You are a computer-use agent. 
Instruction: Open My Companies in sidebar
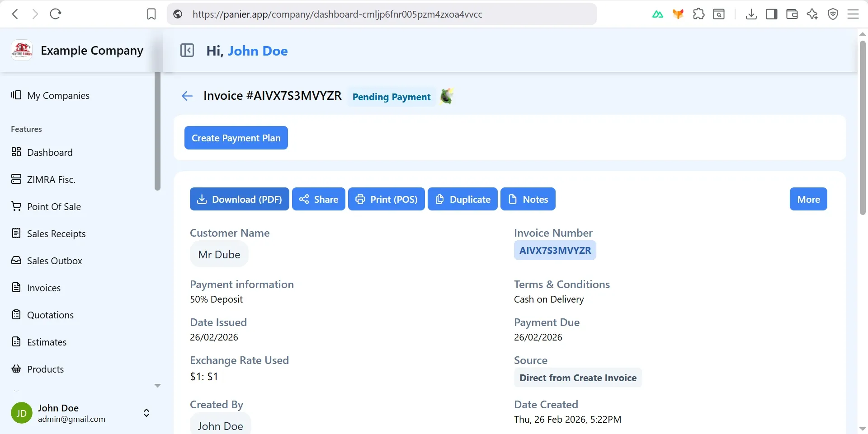[51, 95]
